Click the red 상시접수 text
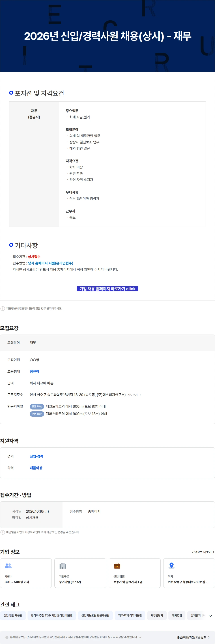215x644 pixels. pyautogui.click(x=34, y=257)
